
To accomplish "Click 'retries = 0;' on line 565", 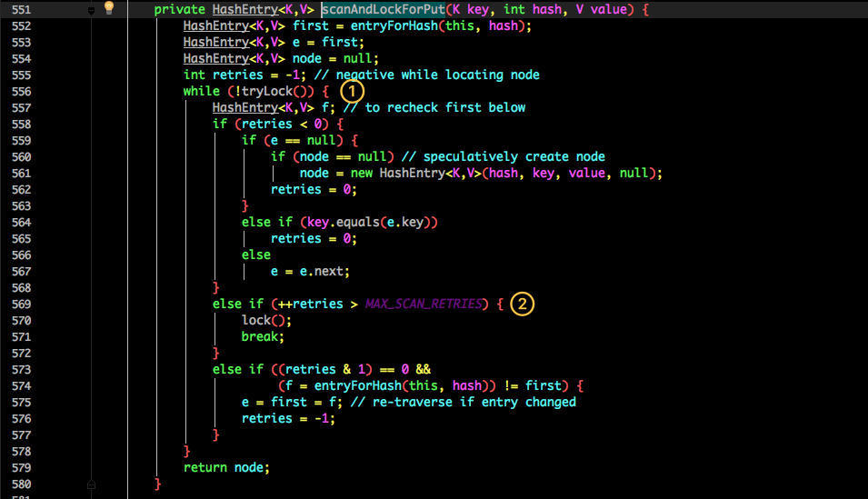I will 314,239.
